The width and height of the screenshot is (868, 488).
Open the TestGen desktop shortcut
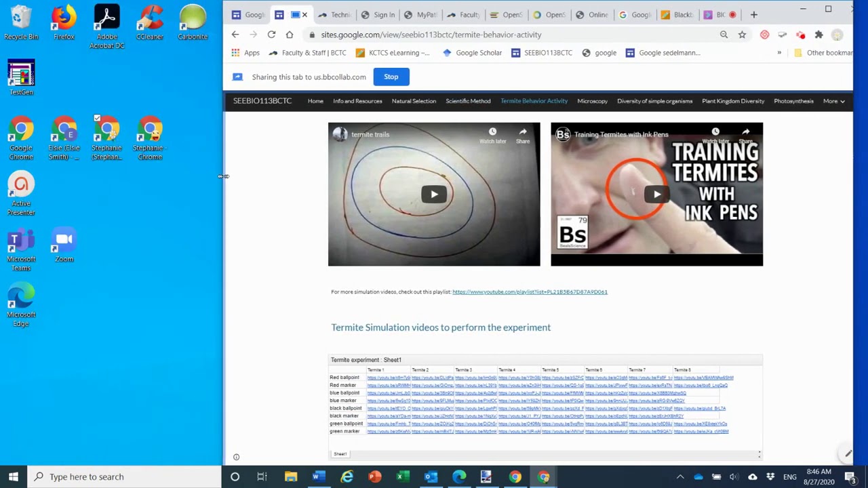click(21, 78)
